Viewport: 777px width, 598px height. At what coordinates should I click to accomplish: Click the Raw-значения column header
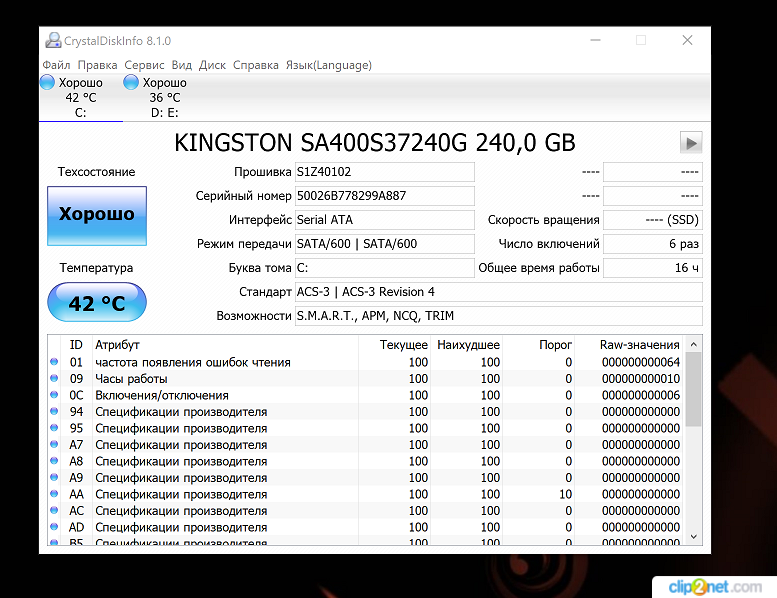click(629, 344)
